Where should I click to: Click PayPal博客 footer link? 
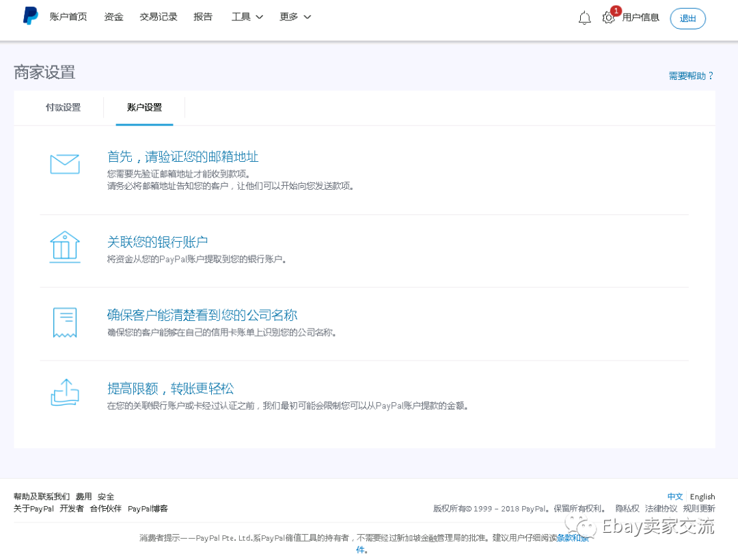click(x=148, y=509)
